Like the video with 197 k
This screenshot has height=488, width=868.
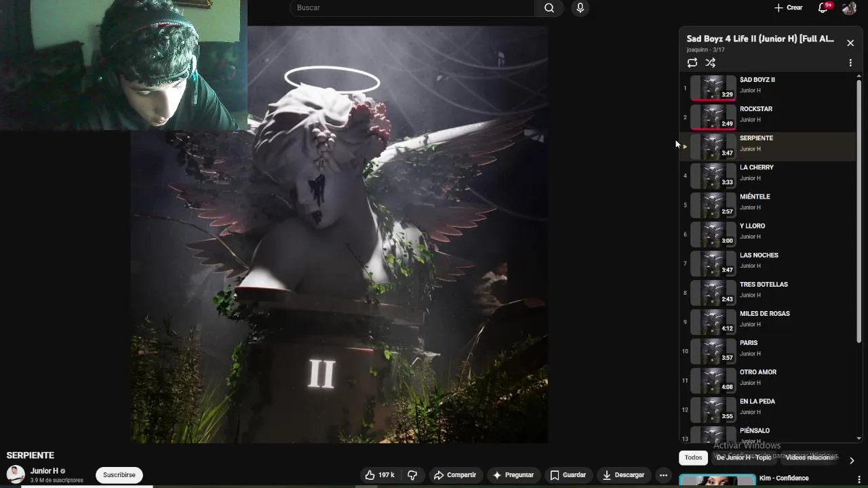379,475
